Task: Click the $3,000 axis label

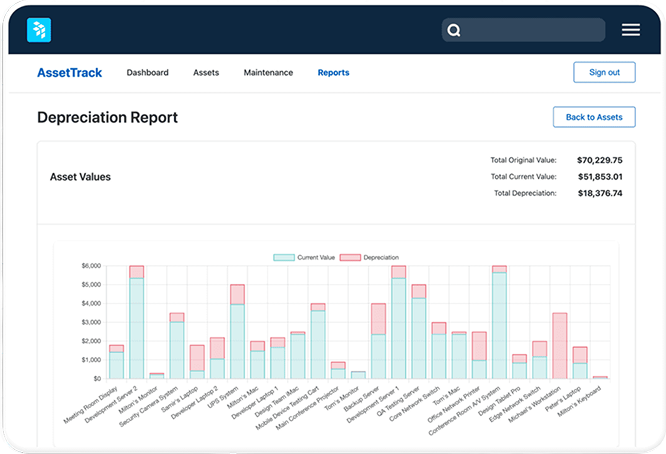Action: [91, 322]
